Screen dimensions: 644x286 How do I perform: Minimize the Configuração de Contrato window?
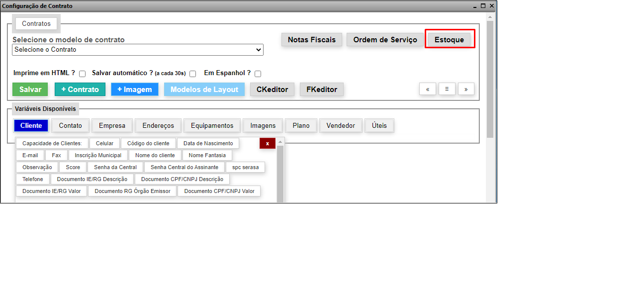tap(474, 6)
